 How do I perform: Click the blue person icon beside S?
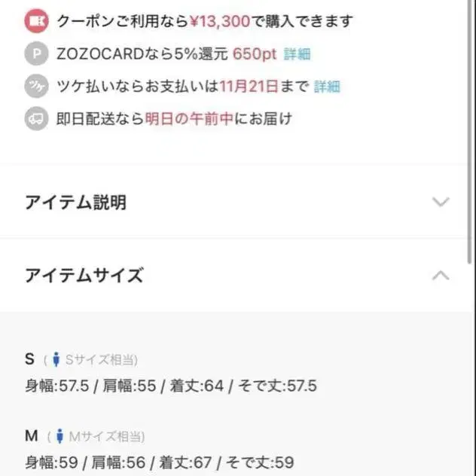(x=56, y=360)
